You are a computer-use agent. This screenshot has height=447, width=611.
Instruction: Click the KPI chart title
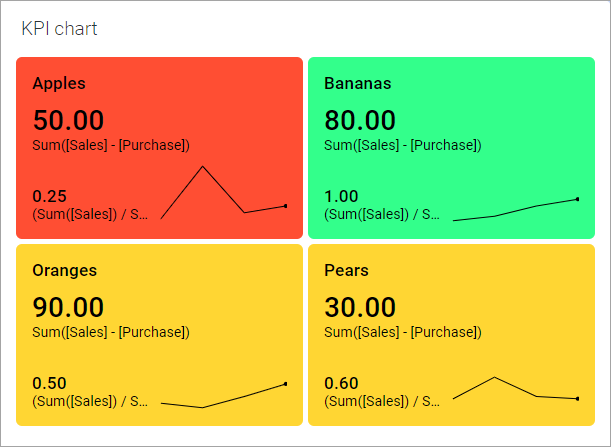tap(59, 28)
